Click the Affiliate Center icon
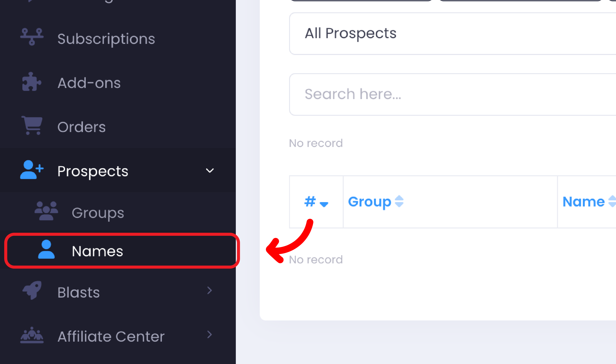Viewport: 616px width, 364px height. [32, 335]
